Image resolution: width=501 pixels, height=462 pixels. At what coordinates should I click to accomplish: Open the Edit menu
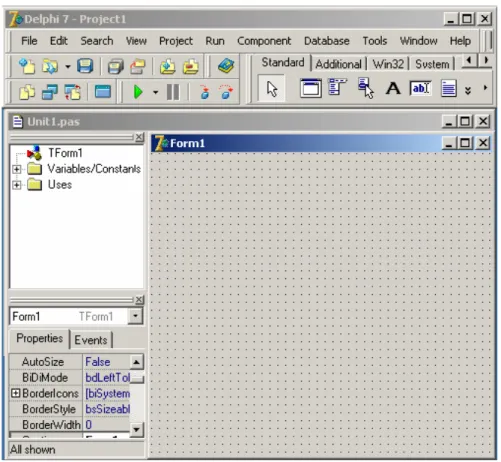(x=59, y=41)
